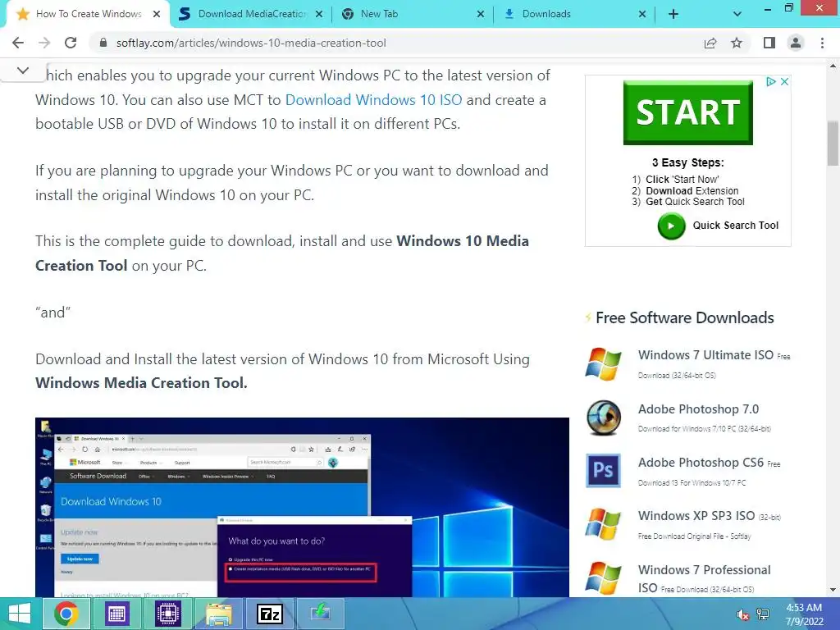Click the Windows 7 Professional logo icon
Screen dimensions: 840x630
click(x=603, y=578)
